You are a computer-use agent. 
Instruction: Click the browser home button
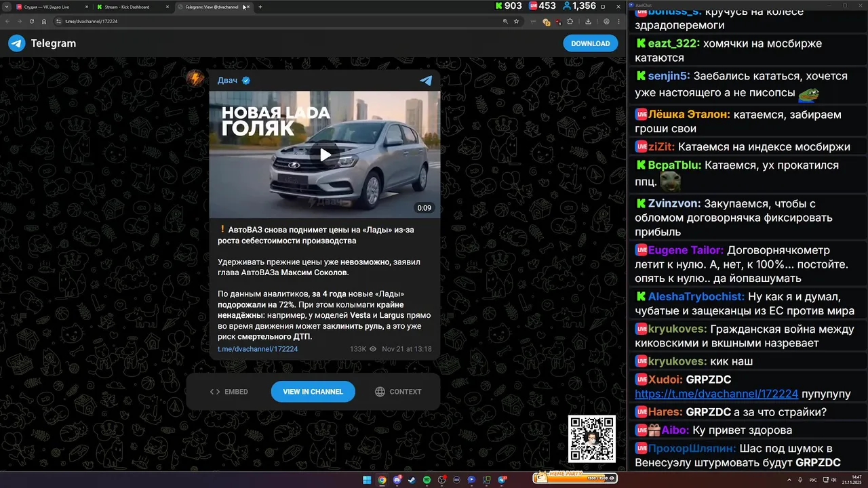coord(44,21)
